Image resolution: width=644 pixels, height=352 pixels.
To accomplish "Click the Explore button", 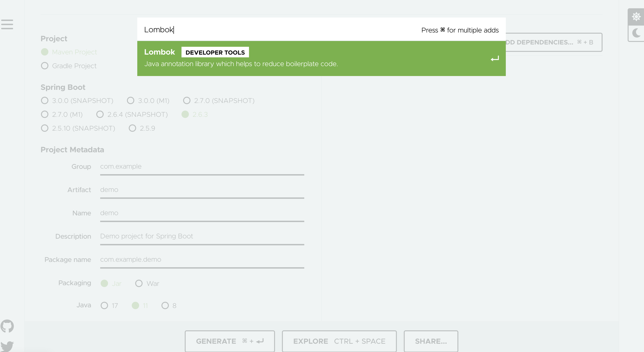I will tap(339, 341).
